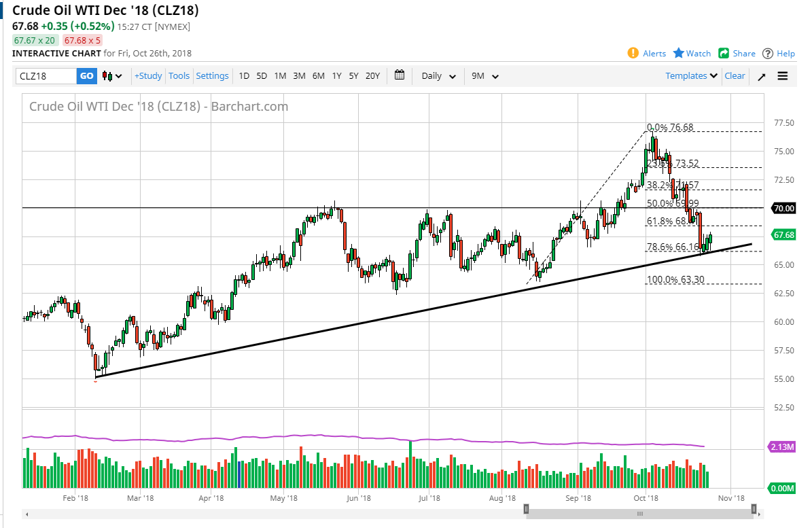Add a study with +Study link
The image size is (812, 528).
click(x=148, y=75)
